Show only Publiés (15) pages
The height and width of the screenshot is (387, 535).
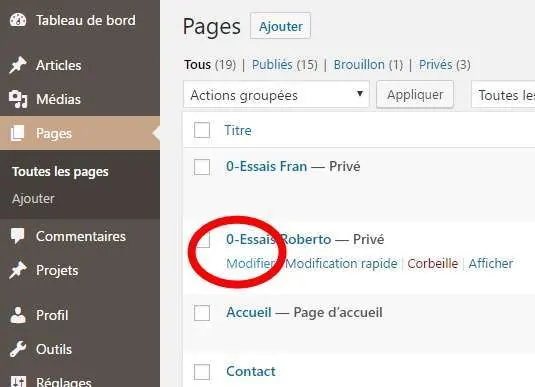pyautogui.click(x=285, y=65)
